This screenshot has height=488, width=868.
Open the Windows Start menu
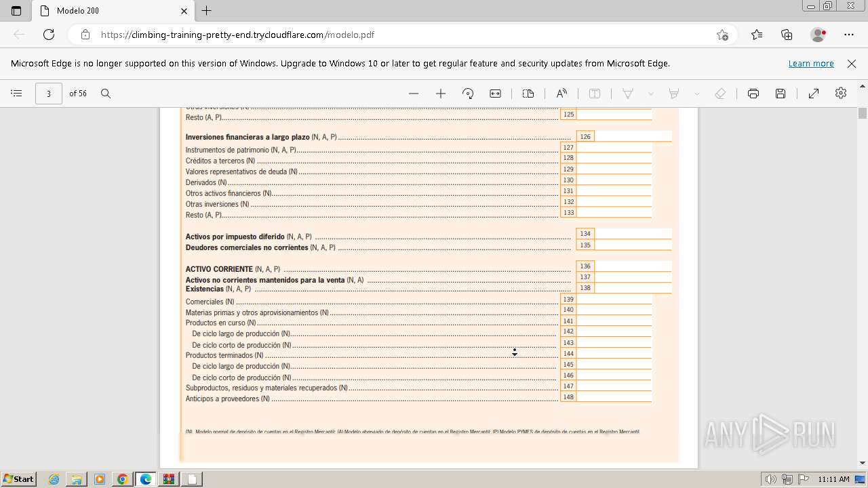pyautogui.click(x=18, y=479)
